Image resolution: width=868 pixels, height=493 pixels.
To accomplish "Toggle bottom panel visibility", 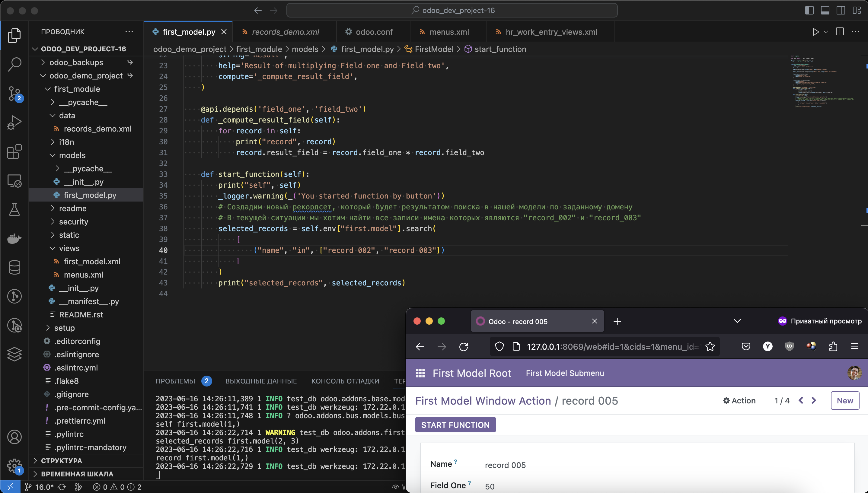I will click(825, 10).
